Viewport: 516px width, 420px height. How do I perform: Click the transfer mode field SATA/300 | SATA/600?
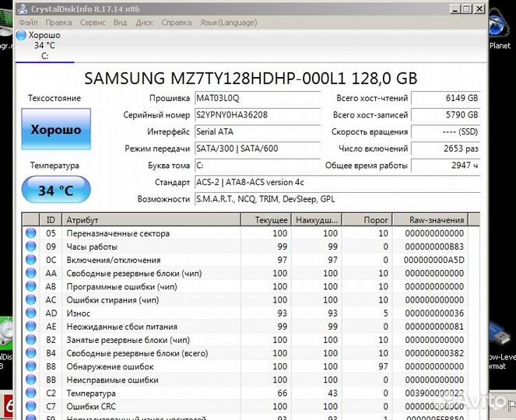click(258, 149)
